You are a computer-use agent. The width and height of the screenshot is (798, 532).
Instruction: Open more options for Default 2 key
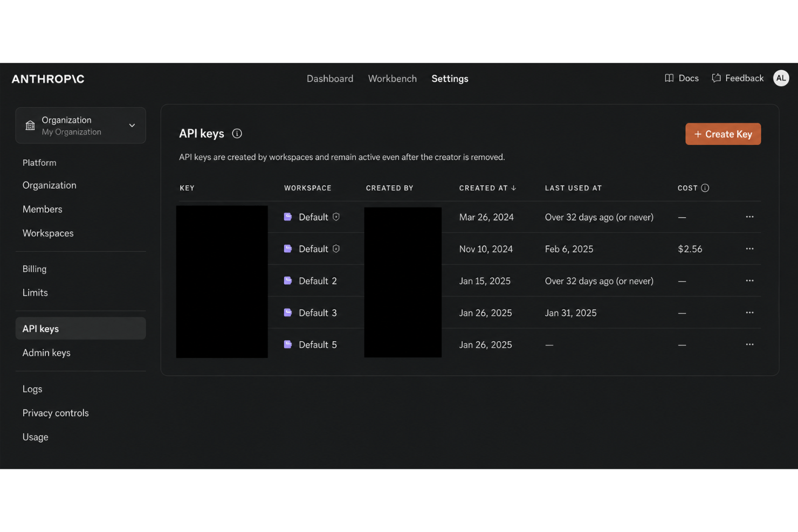(749, 281)
